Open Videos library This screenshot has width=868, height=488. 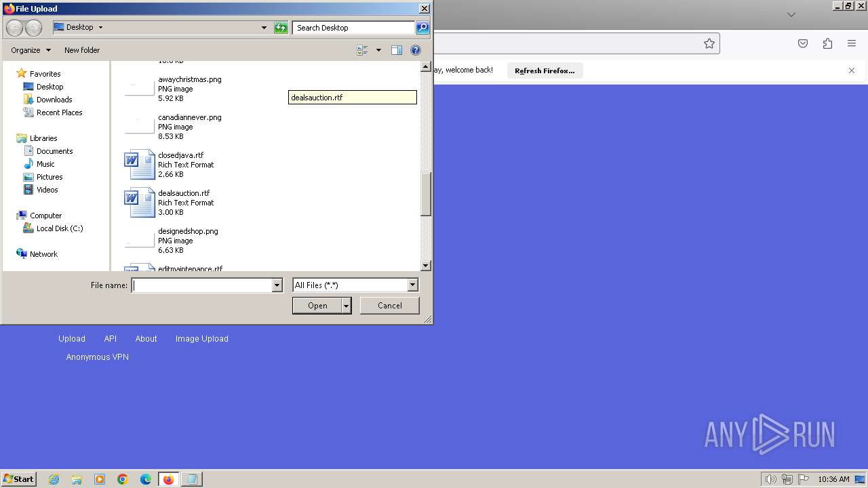pos(47,190)
